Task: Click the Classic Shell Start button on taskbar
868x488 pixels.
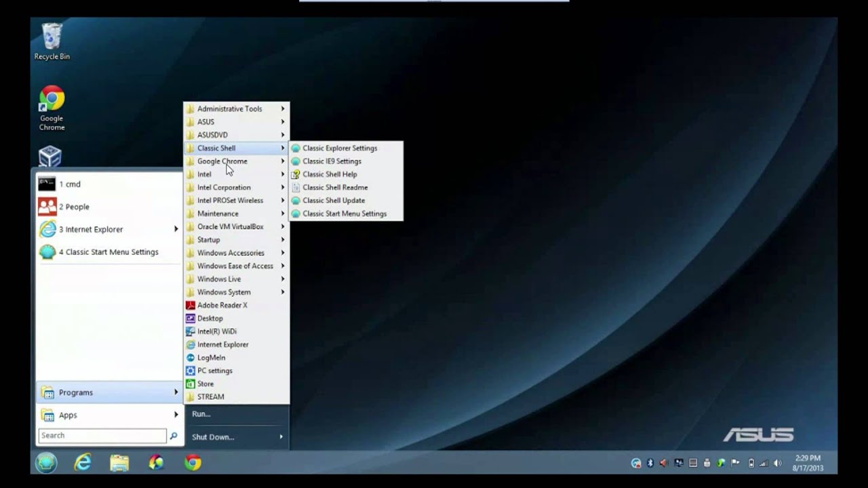Action: (x=47, y=462)
